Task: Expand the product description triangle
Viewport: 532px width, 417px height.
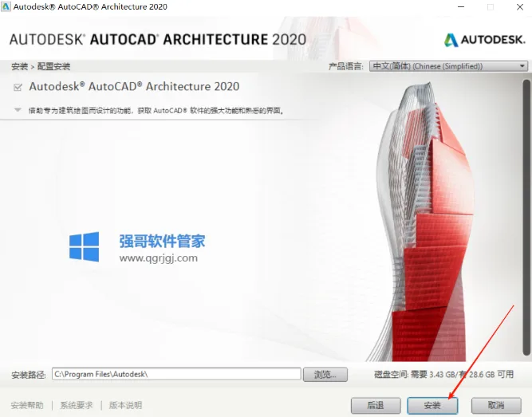Action: 18,110
